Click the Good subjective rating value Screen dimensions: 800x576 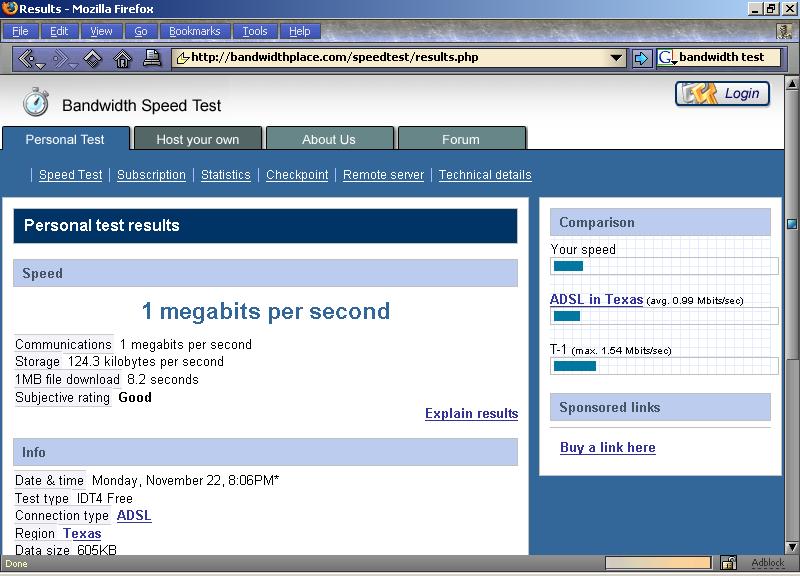click(135, 397)
